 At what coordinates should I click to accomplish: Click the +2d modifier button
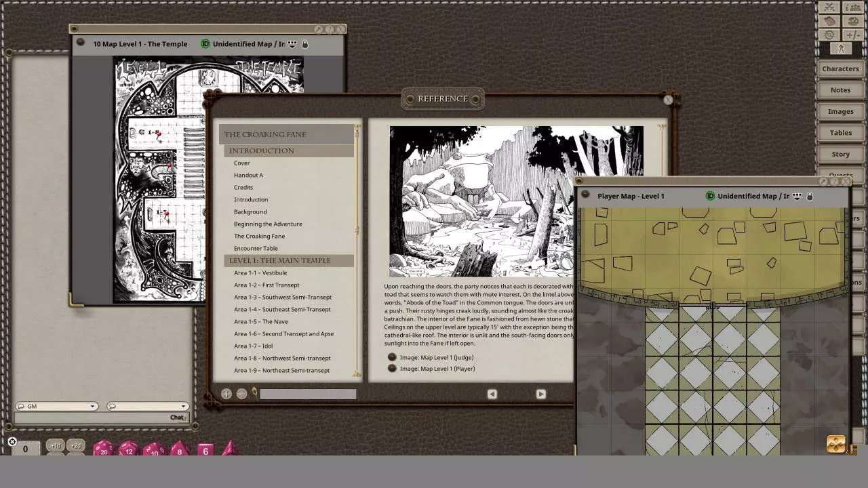[x=76, y=446]
